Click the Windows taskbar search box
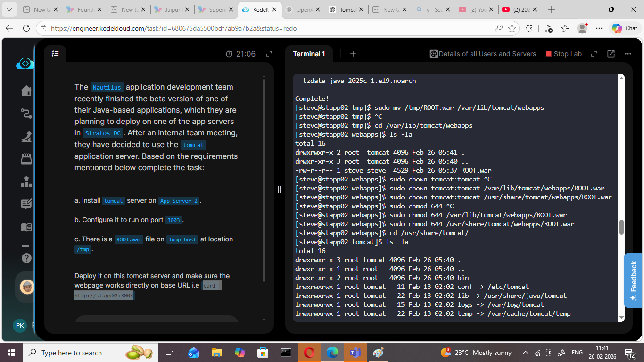644x362 pixels. (91, 353)
